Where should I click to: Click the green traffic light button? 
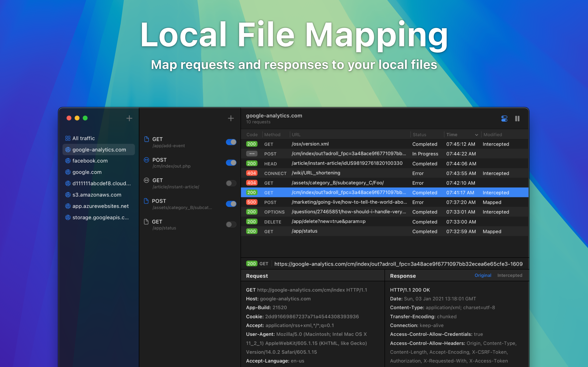(85, 118)
